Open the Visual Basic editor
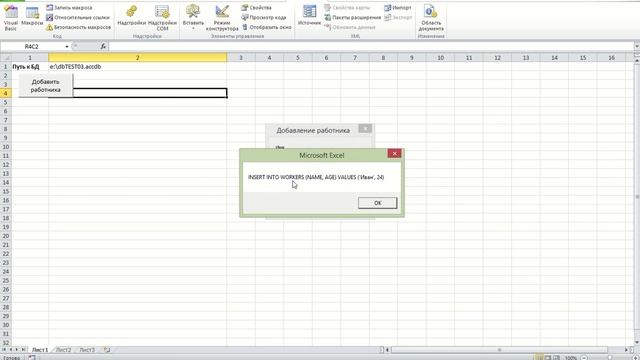 tap(11, 18)
